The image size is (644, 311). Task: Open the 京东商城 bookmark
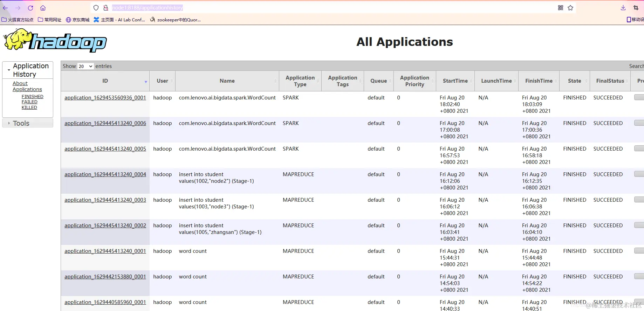(78, 20)
